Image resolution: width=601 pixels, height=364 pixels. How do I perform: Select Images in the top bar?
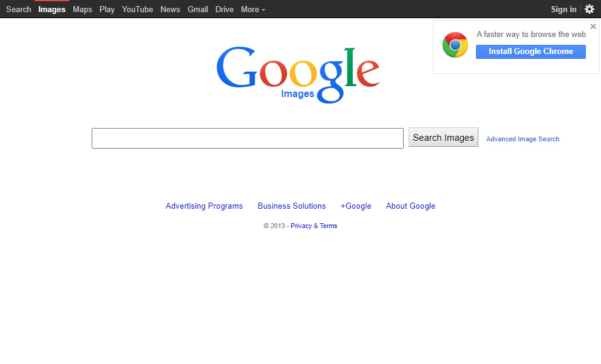coord(52,10)
